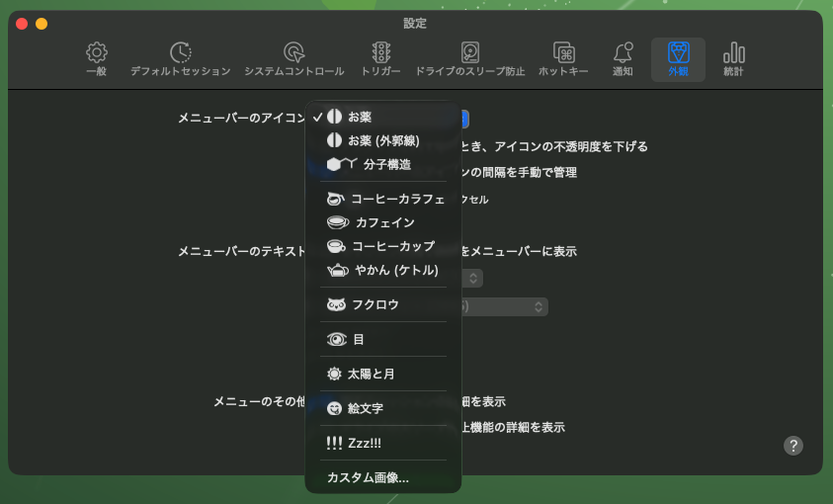Choose the checked お薬 pill icon option
This screenshot has width=833, height=504.
coord(383,117)
